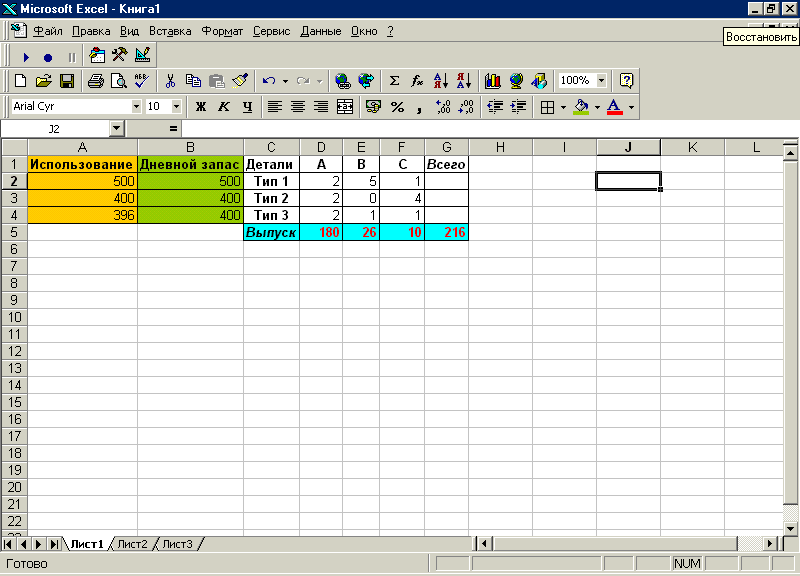
Task: Open the Web toolbar icon
Action: pyautogui.click(x=366, y=81)
